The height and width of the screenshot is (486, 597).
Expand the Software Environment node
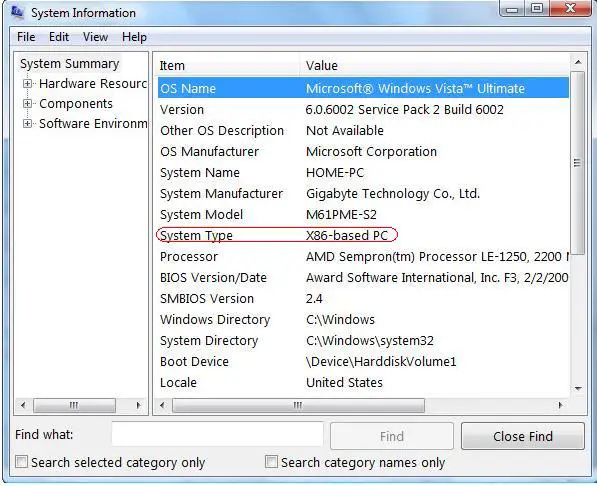click(27, 123)
